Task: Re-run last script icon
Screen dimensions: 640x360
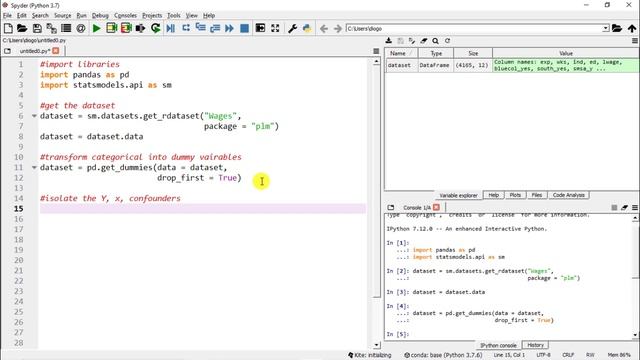Action: pos(156,28)
